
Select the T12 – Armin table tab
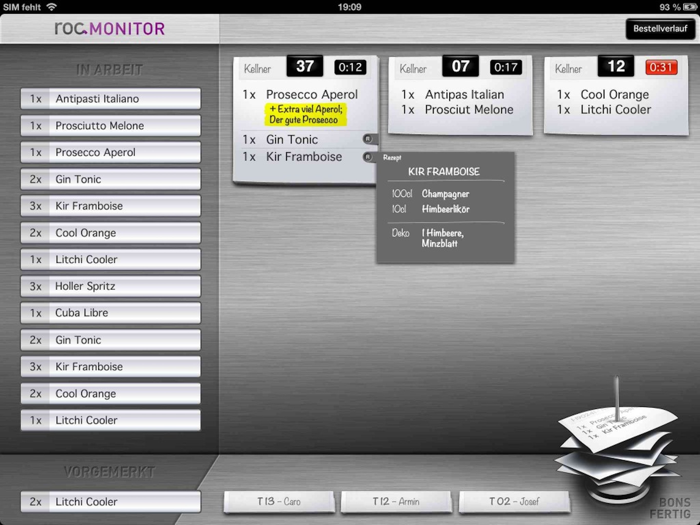click(396, 502)
